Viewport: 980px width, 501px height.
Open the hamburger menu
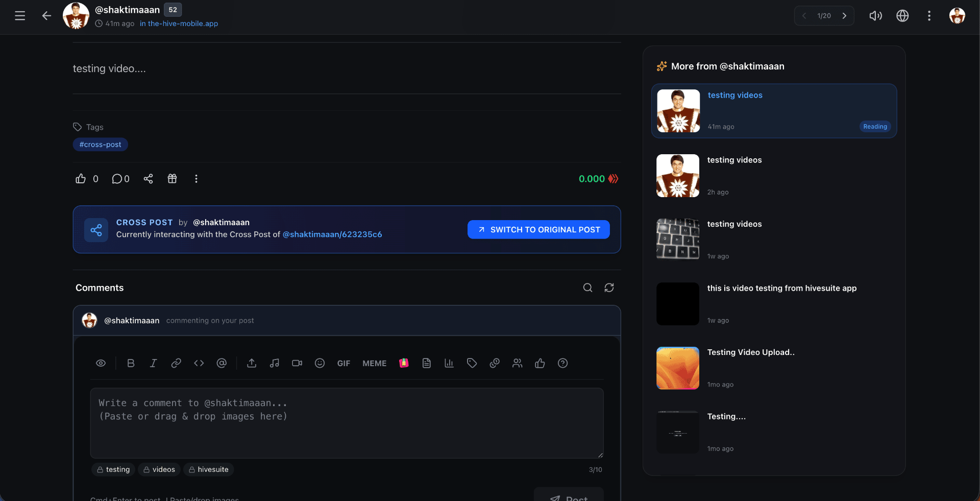point(20,16)
